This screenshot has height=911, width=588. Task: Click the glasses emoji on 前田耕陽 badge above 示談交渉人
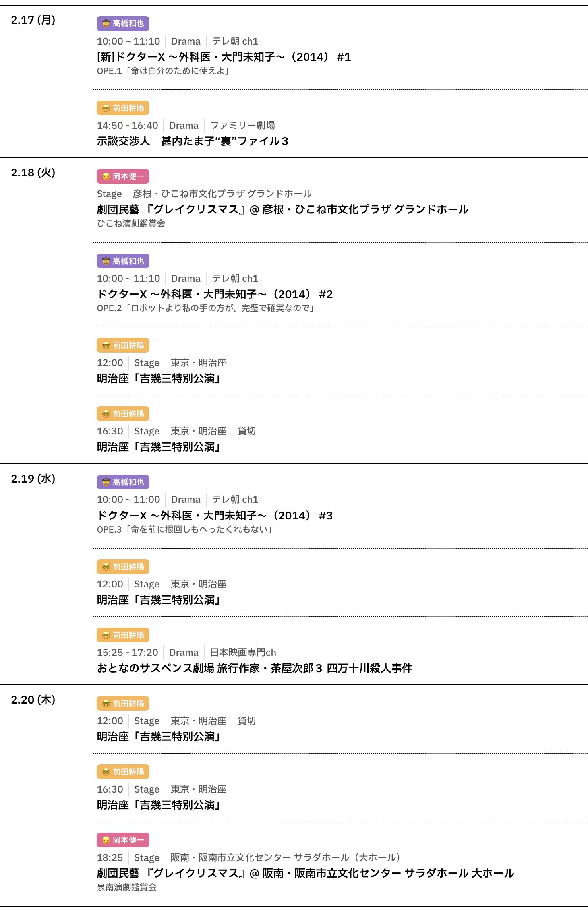106,108
